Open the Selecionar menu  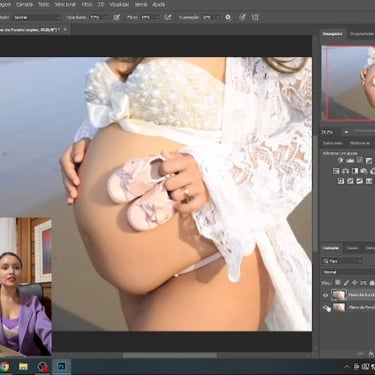click(65, 5)
